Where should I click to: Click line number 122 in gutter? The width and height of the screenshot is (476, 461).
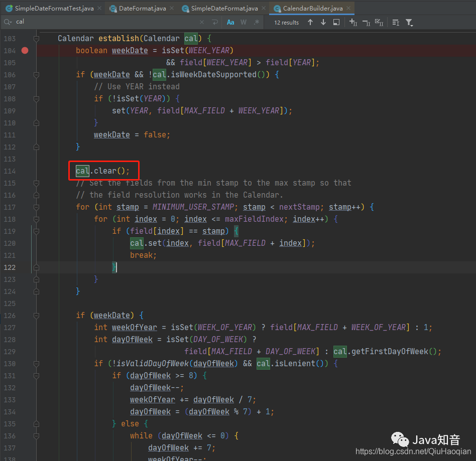(10, 267)
